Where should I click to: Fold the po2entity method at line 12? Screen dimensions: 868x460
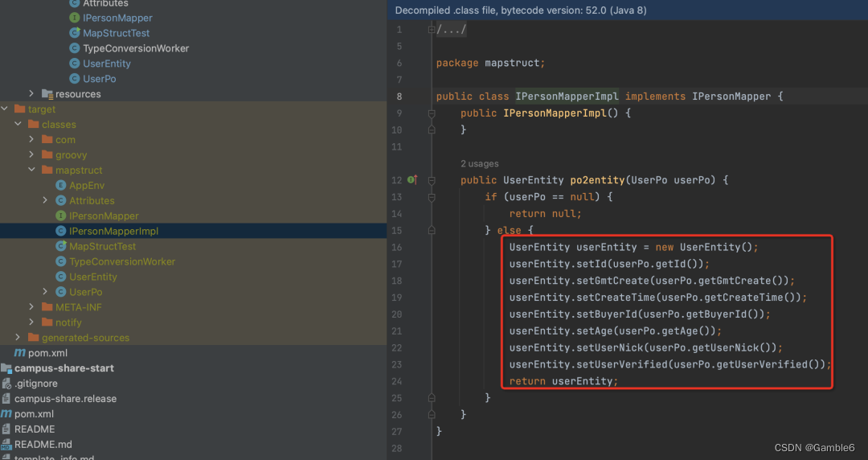point(432,180)
